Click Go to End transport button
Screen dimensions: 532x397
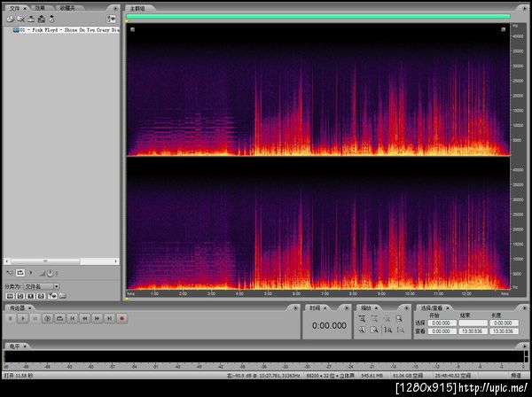(x=109, y=318)
